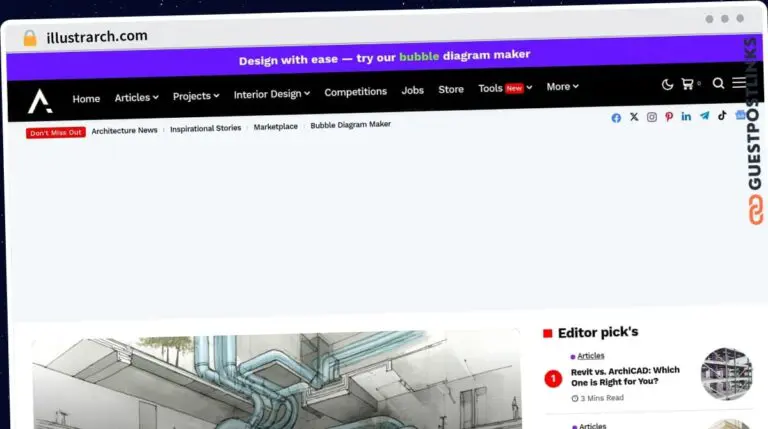Click the Editor pick's heading
This screenshot has height=429, width=768.
(598, 333)
